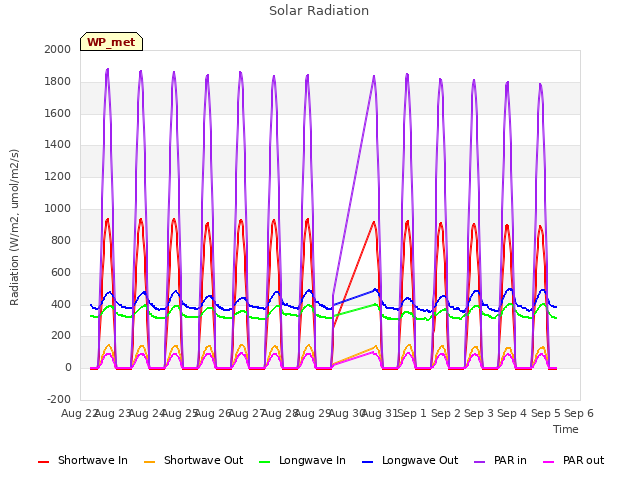Click the Aug 23 Shortwave In peak
Image resolution: width=640 pixels, height=480 pixels.
[107, 220]
